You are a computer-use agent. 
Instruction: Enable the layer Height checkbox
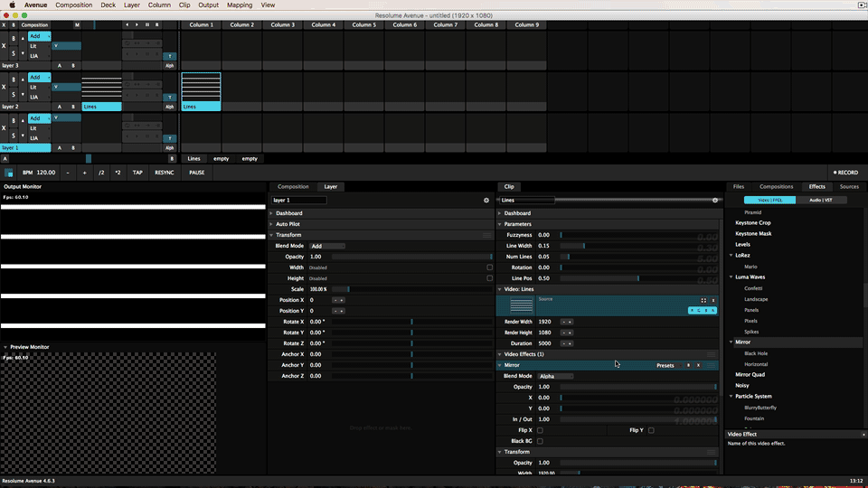pyautogui.click(x=489, y=278)
